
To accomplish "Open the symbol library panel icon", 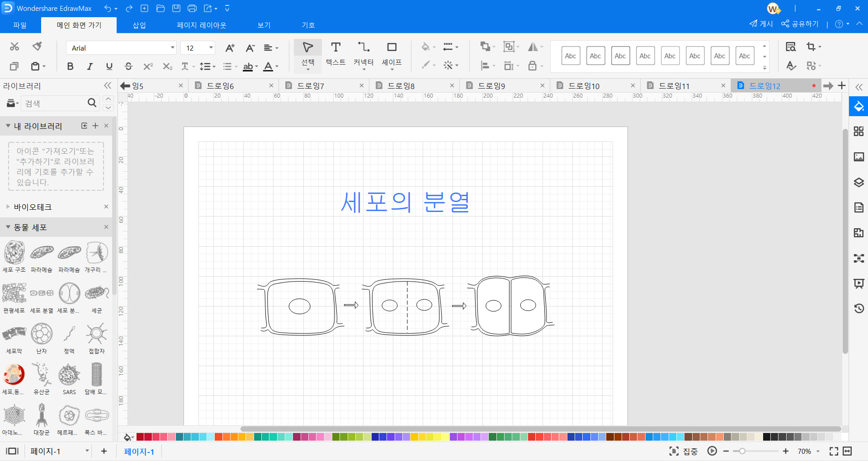I will click(x=859, y=132).
